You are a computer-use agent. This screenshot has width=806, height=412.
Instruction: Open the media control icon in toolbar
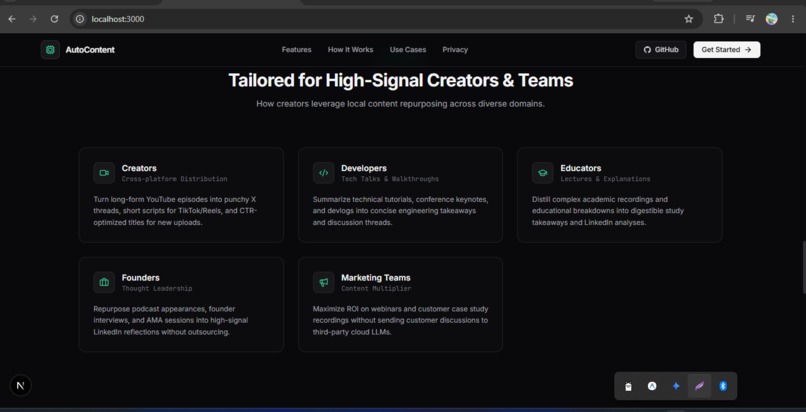tap(750, 19)
